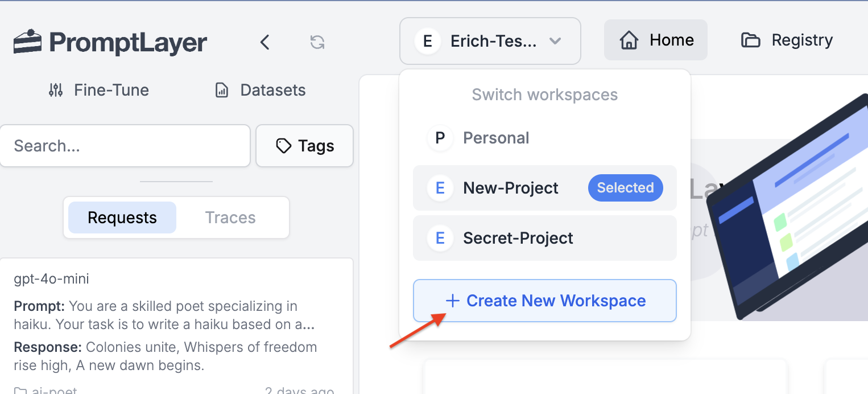Open Fine-Tune in the sidebar
The width and height of the screenshot is (868, 394).
98,90
